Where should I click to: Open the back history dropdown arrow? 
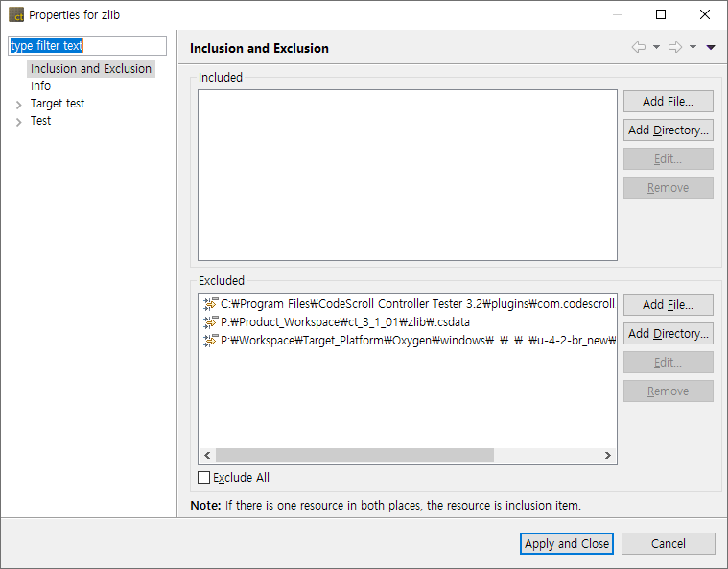(656, 48)
